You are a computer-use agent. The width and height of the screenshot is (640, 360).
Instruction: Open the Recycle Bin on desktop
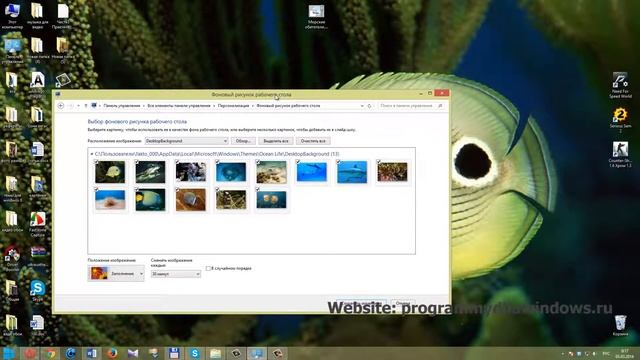point(620,325)
